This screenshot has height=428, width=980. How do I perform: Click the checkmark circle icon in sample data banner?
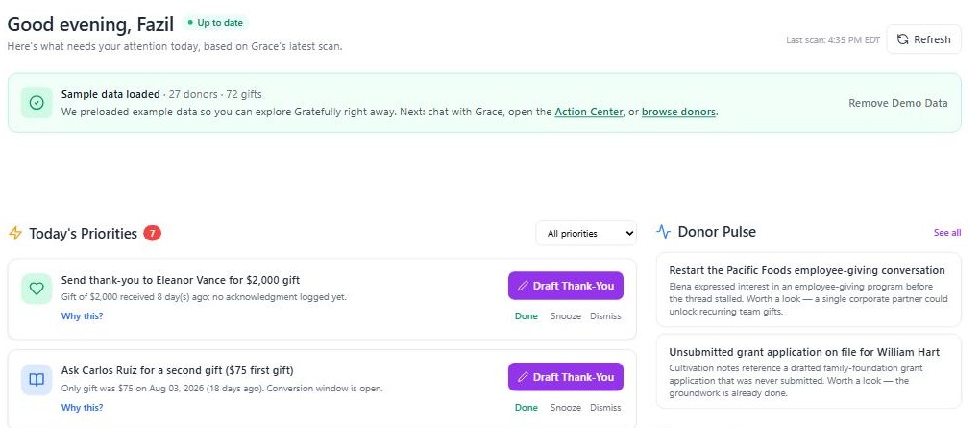click(37, 103)
